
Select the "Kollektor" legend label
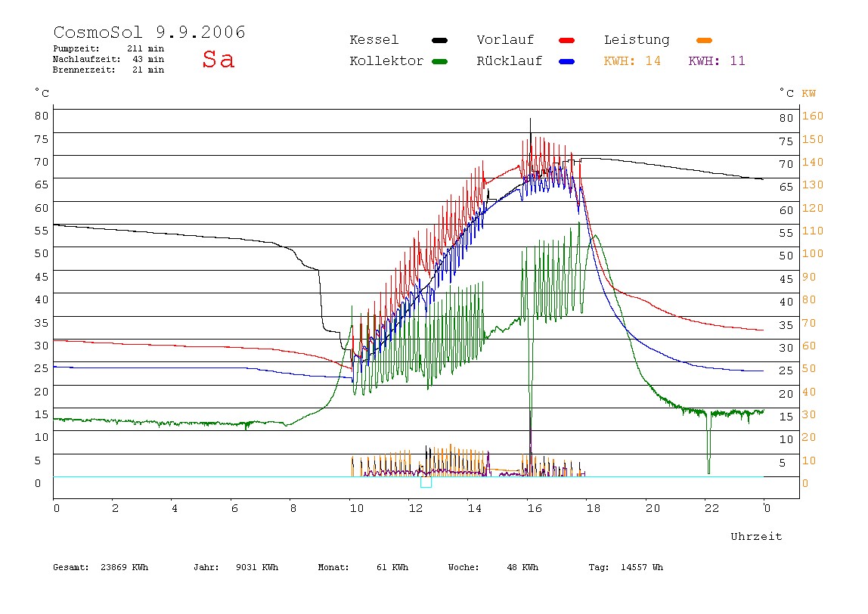386,61
